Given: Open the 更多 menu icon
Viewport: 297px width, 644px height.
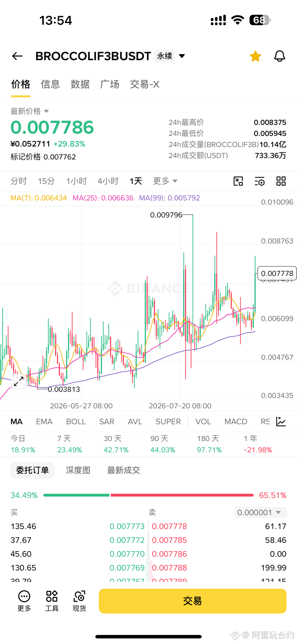Looking at the screenshot, I should tap(24, 601).
